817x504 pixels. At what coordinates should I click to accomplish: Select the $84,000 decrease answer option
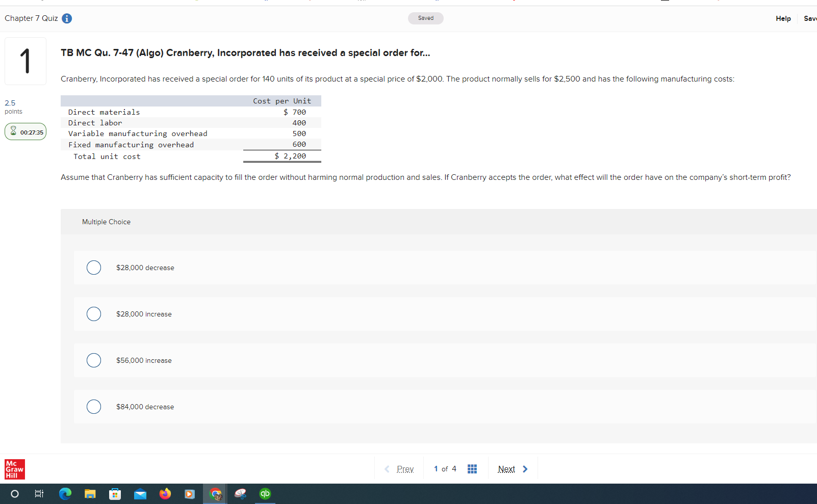coord(94,407)
